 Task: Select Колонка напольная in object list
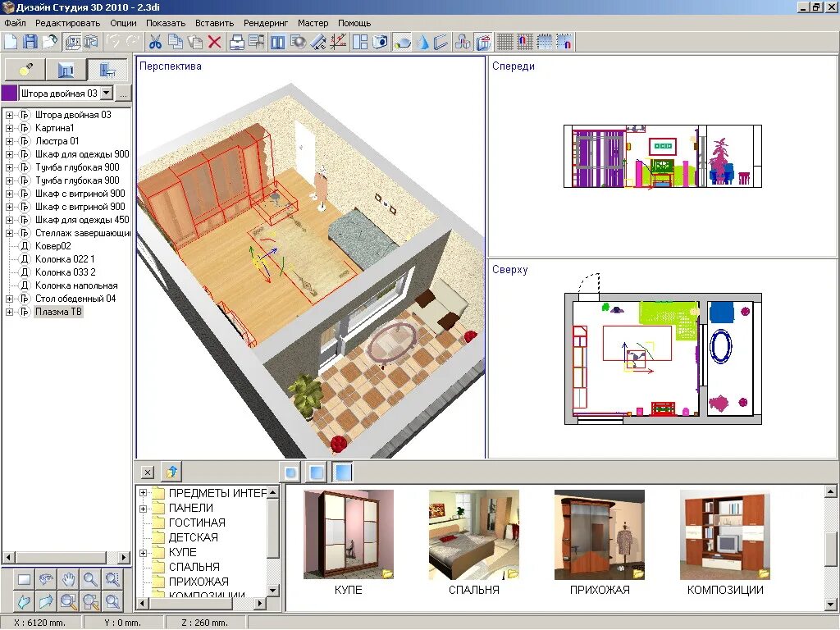click(76, 285)
